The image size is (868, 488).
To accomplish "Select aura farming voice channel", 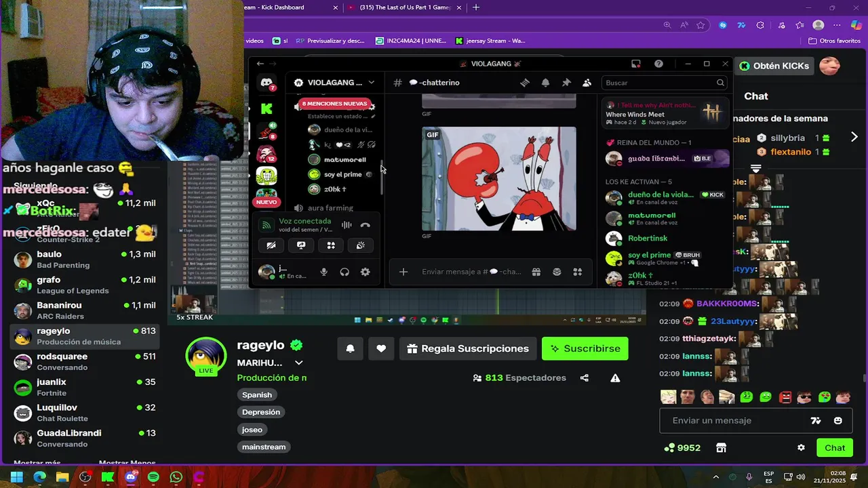I will pyautogui.click(x=330, y=208).
